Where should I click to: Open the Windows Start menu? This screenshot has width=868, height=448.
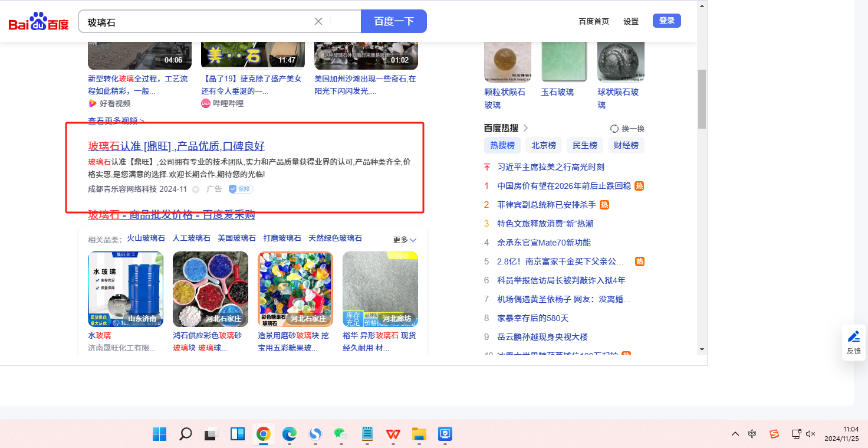(x=159, y=434)
